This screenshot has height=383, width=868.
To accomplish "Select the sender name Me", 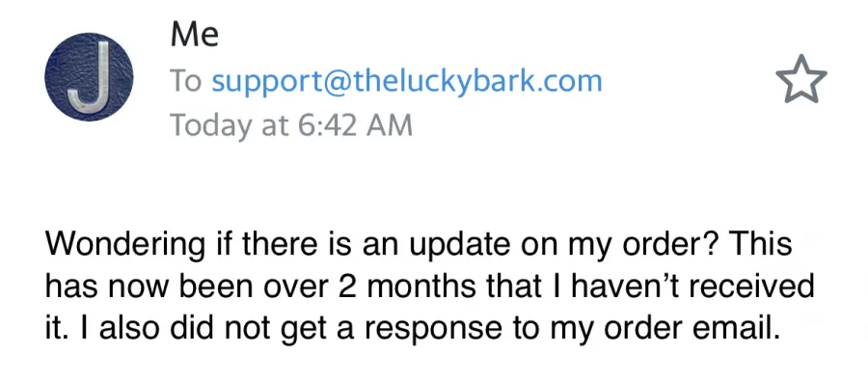I will pos(195,35).
